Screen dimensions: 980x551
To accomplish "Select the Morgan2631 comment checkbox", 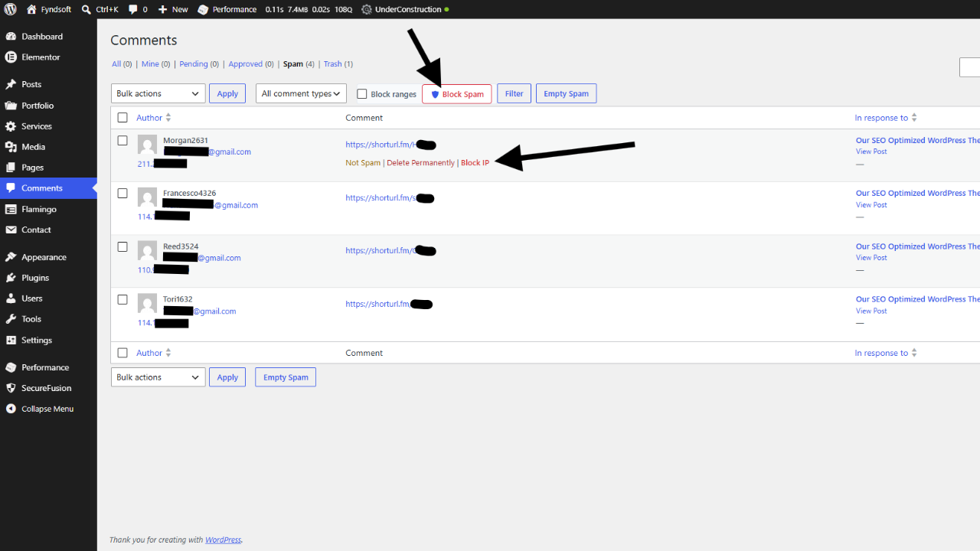I will tap(122, 141).
